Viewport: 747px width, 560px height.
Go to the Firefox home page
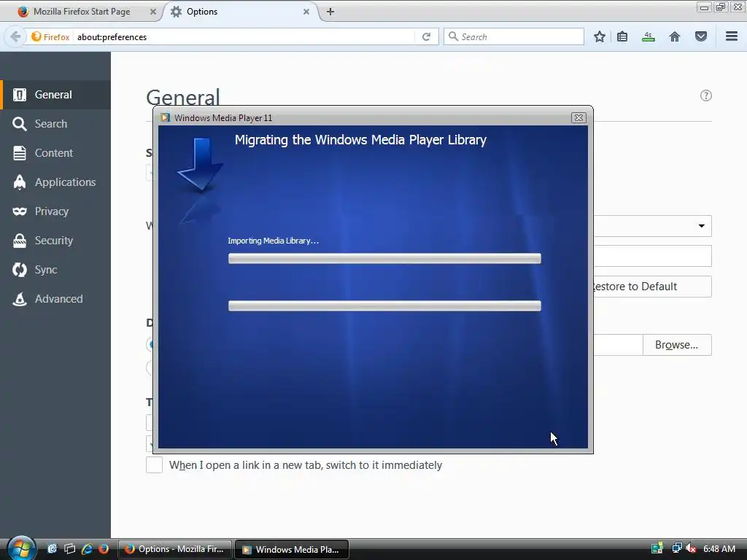pos(675,36)
